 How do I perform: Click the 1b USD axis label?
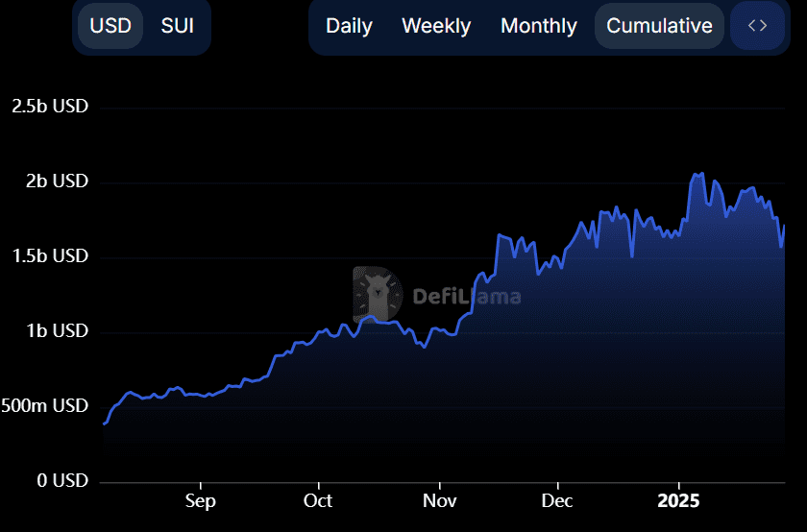coord(57,331)
